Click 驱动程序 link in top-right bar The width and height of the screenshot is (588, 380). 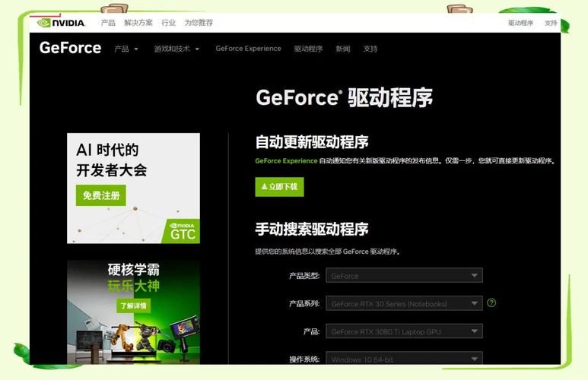coord(520,23)
